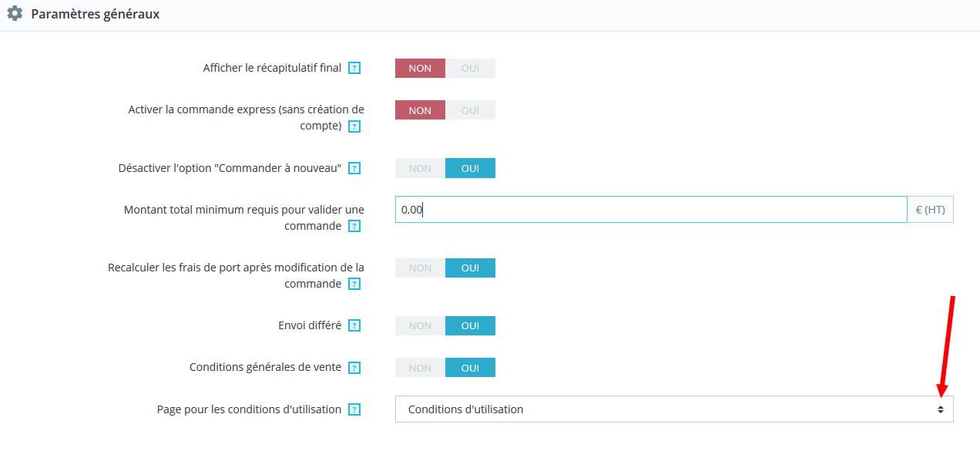The width and height of the screenshot is (980, 458).
Task: Click help icon for Page pour les conditions
Action: point(354,410)
